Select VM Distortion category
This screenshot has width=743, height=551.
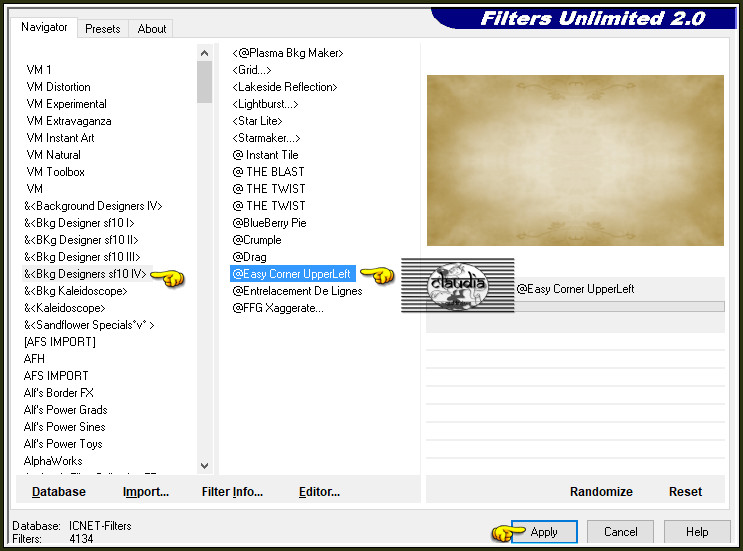[58, 87]
